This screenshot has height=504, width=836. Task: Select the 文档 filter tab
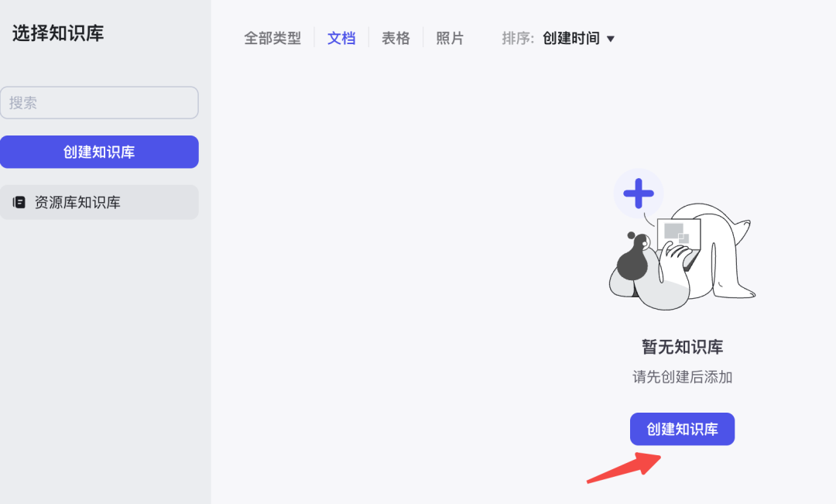tap(341, 39)
